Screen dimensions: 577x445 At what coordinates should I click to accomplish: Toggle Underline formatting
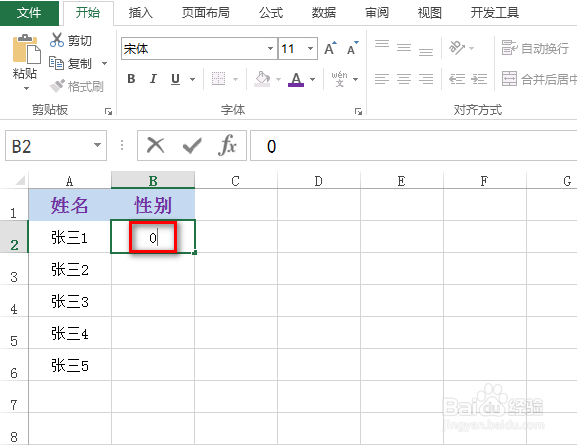pos(176,79)
